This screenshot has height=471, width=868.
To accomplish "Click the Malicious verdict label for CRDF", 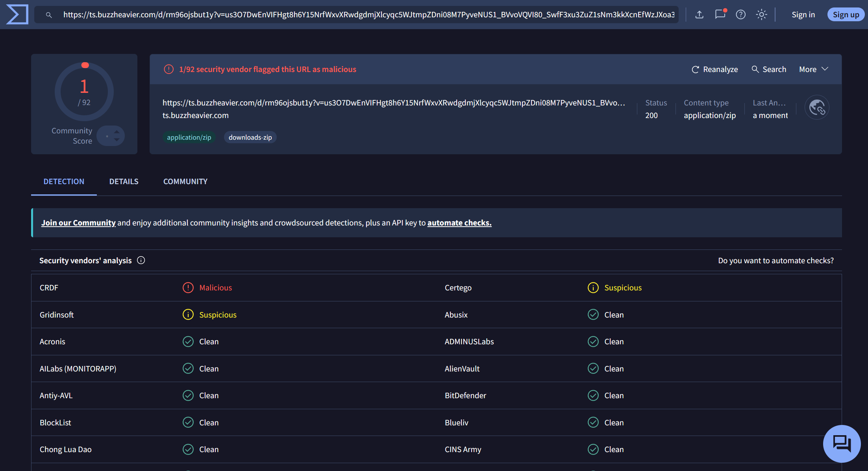I will 216,288.
